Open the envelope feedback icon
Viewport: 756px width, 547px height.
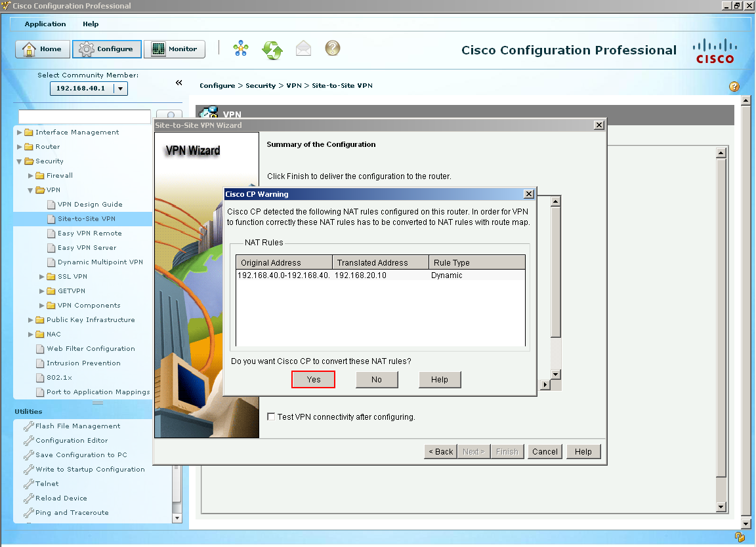pos(303,48)
